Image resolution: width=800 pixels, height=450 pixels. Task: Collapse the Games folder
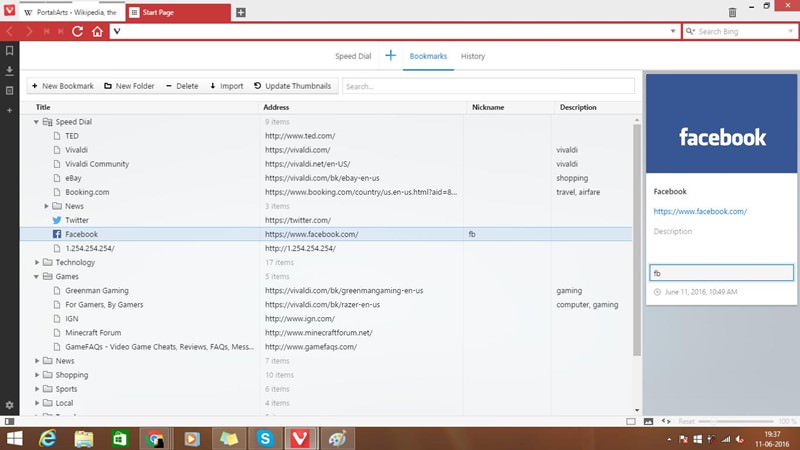36,277
